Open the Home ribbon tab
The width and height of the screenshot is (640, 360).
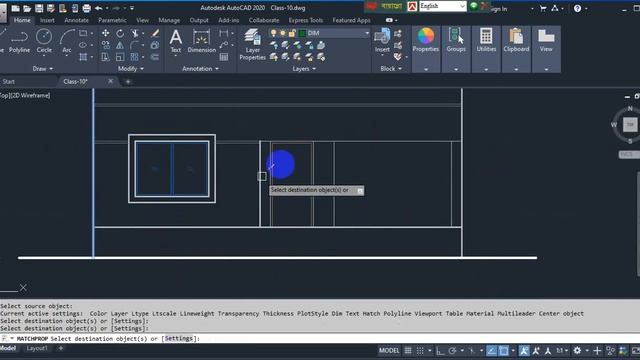point(22,20)
